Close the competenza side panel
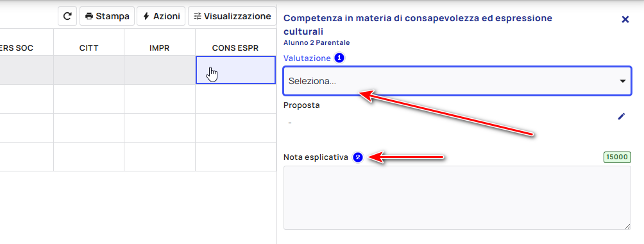 pos(625,19)
